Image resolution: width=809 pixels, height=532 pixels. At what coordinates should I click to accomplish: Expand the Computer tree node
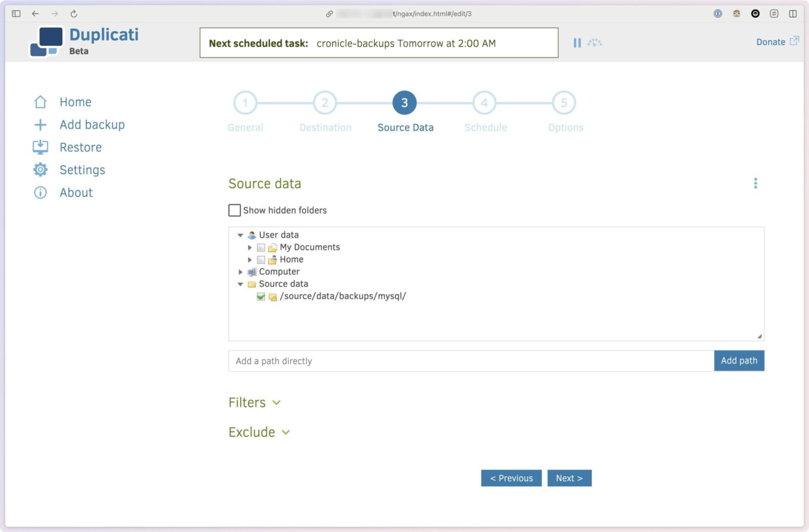[241, 272]
